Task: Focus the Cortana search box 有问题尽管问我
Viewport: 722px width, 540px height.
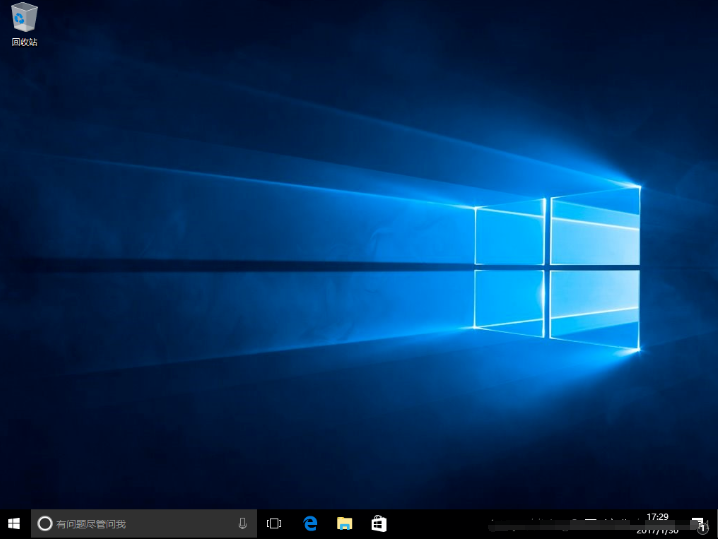Action: point(144,523)
